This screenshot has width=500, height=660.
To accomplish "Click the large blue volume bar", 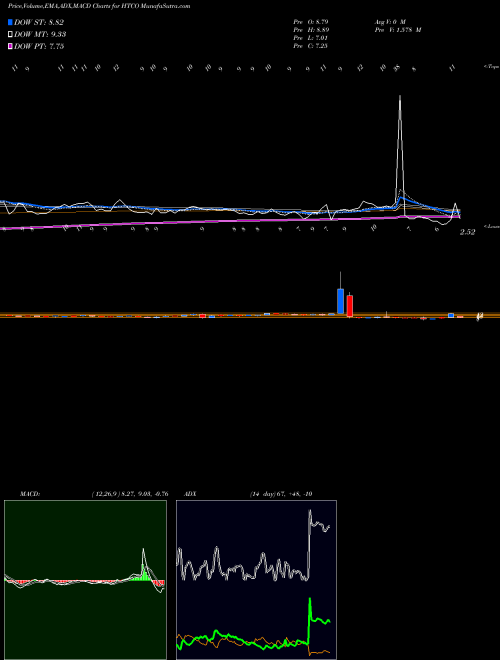I will coord(340,301).
